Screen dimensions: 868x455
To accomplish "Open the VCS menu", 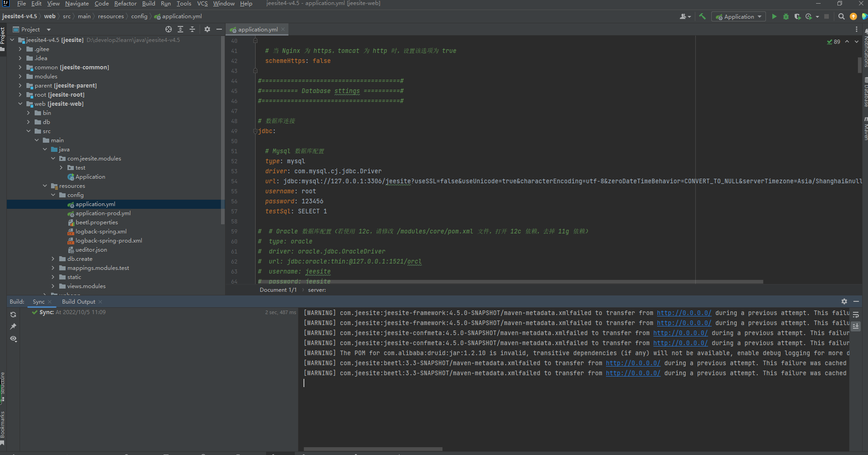I will (202, 4).
